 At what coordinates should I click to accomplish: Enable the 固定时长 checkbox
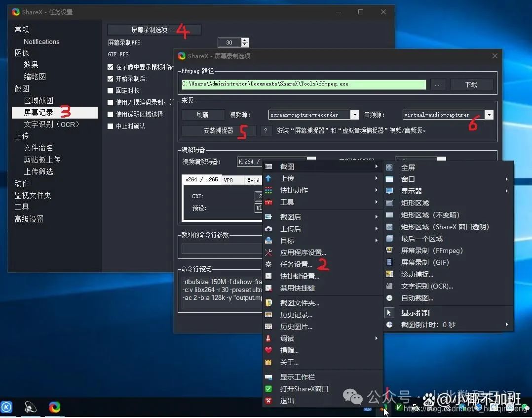110,90
